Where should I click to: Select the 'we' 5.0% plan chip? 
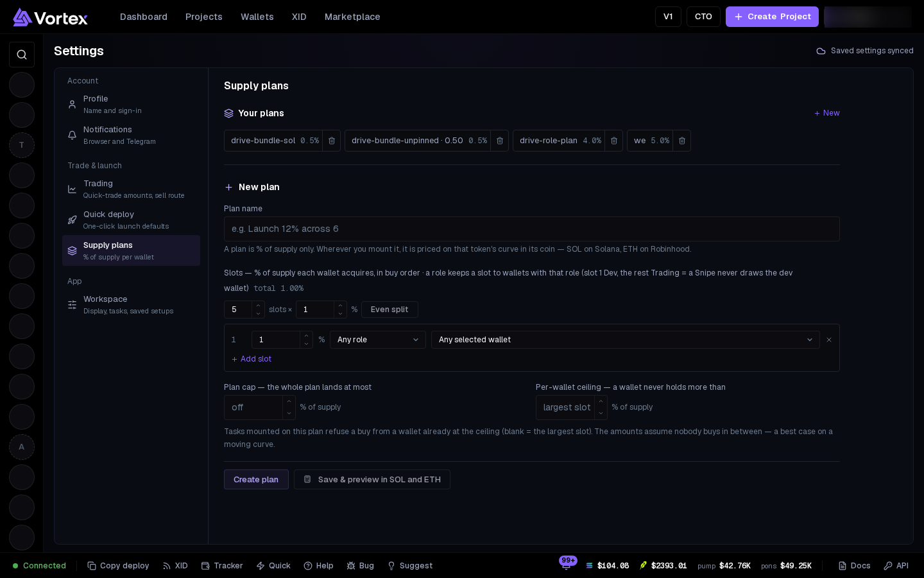click(x=650, y=141)
